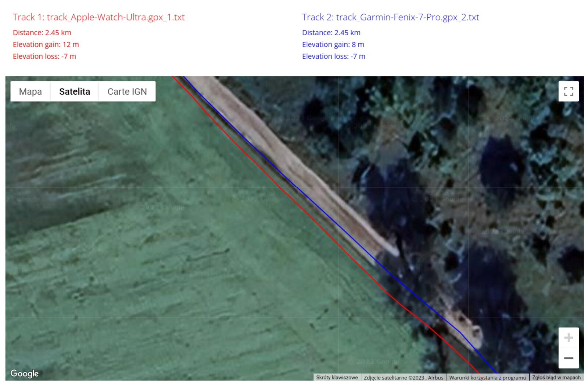Toggle fullscreen map view

[568, 91]
